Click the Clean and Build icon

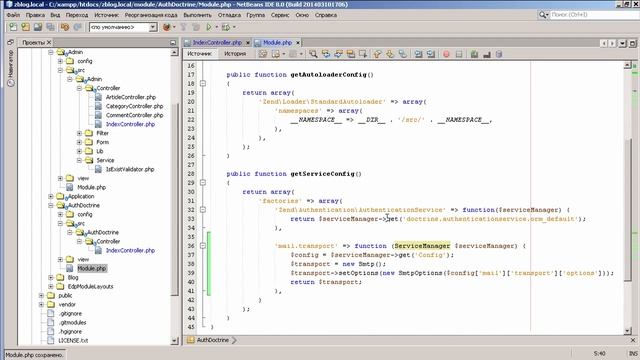(x=196, y=27)
